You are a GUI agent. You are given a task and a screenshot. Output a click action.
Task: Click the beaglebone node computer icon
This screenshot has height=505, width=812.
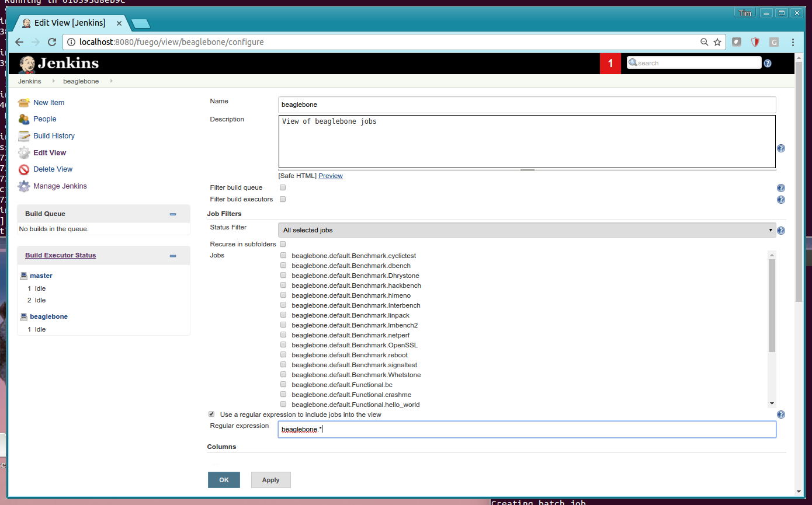click(x=24, y=316)
